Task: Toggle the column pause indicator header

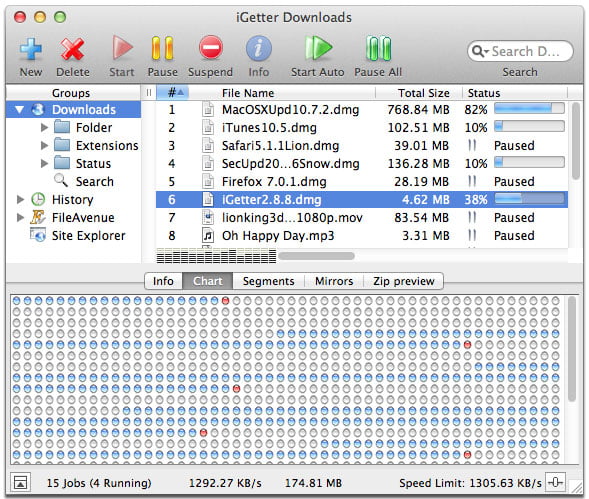Action: 149,92
